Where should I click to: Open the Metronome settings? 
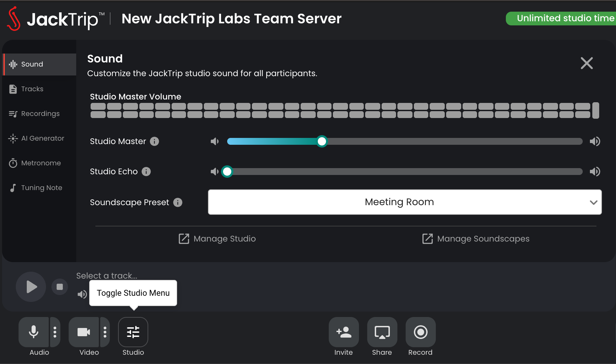pos(41,163)
